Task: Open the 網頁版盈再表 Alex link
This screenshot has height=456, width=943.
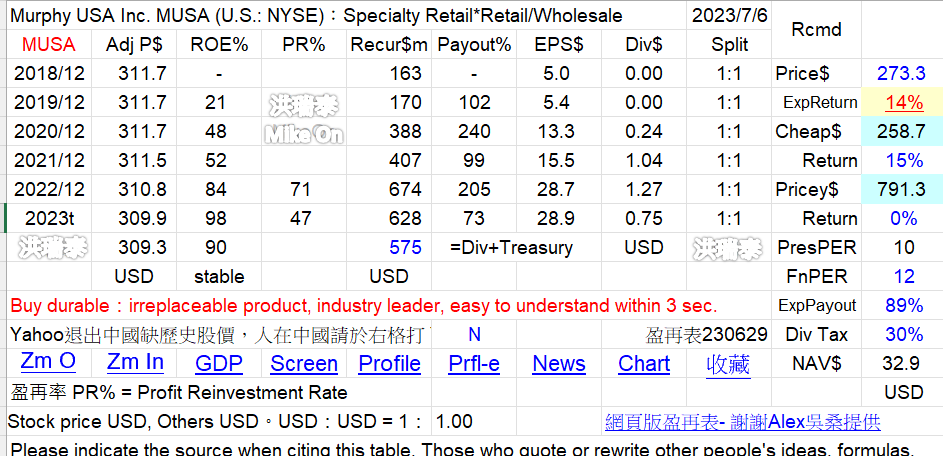Action: tap(742, 422)
